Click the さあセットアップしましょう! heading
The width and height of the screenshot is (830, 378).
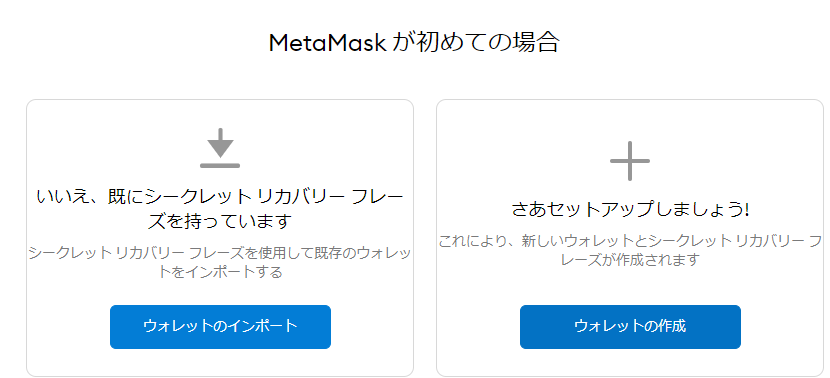[x=630, y=210]
